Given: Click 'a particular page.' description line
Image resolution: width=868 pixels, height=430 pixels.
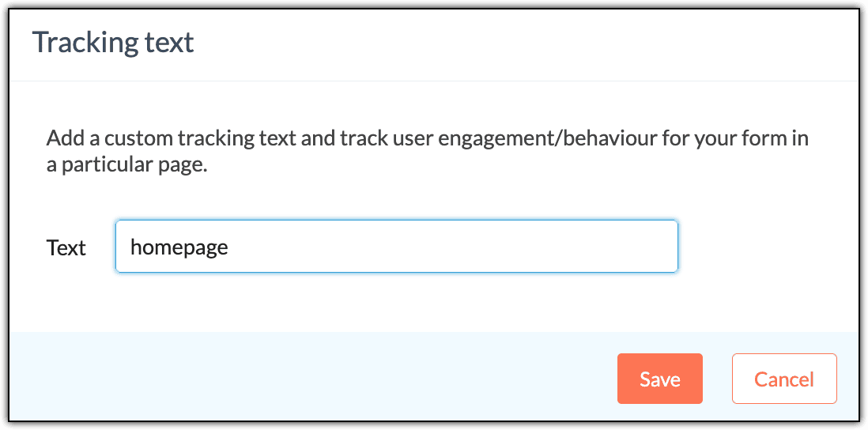Looking at the screenshot, I should (x=126, y=167).
